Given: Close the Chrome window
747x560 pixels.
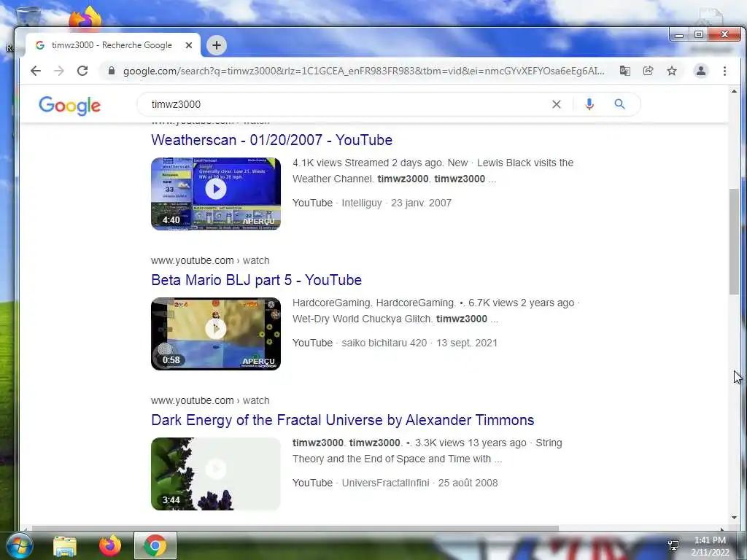Looking at the screenshot, I should click(724, 35).
